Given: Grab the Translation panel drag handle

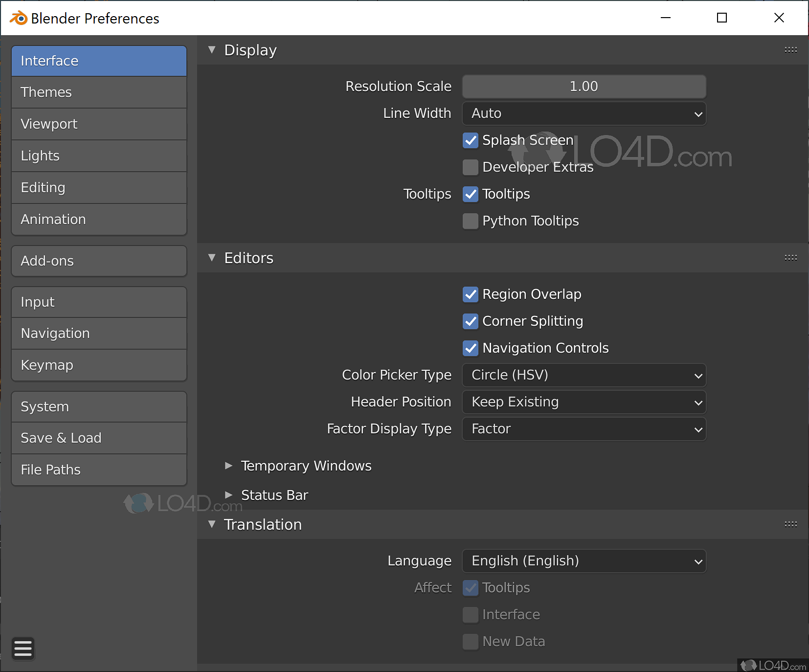Looking at the screenshot, I should 790,524.
